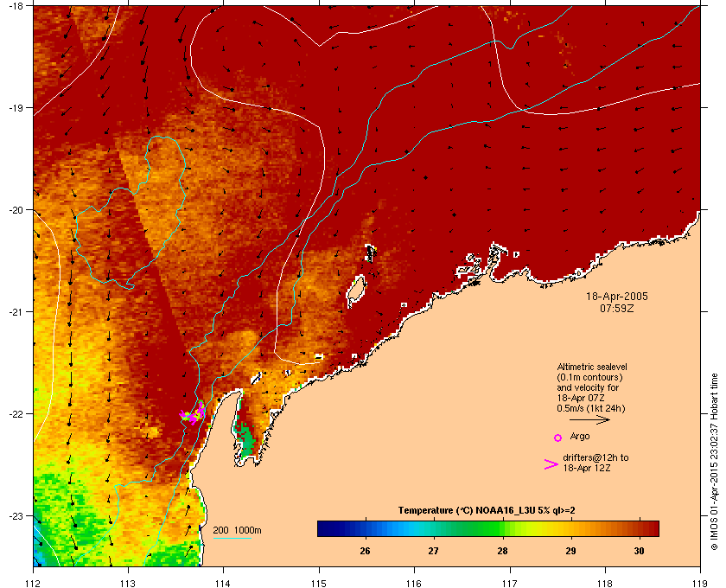Viewport: 726px width, 588px height.
Task: Click the longitude axis label 115
Action: [x=319, y=584]
